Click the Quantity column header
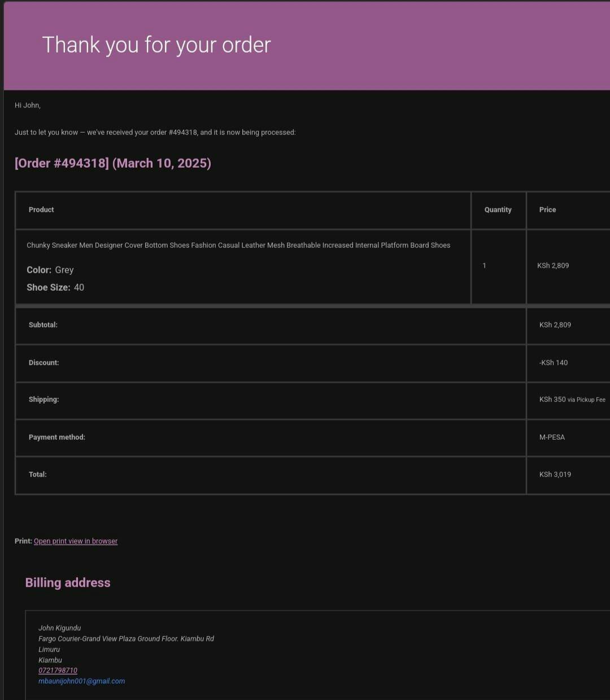The width and height of the screenshot is (610, 700). (x=498, y=209)
